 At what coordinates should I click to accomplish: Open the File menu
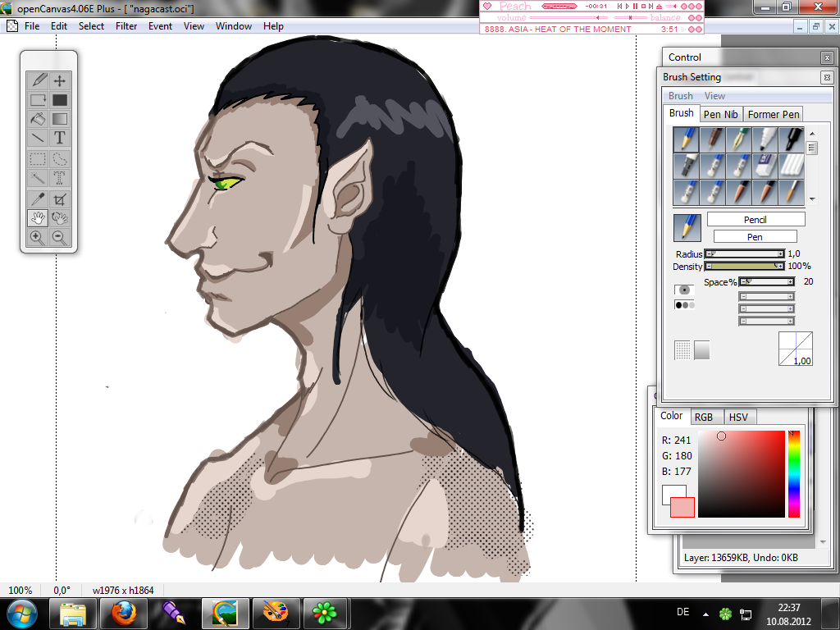32,26
